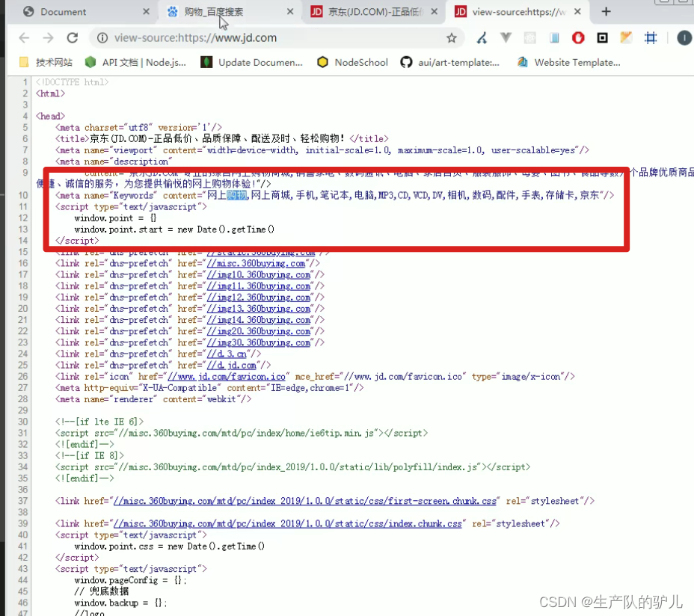Follow the //img11.360buyimg.com link
The image size is (694, 616).
[259, 286]
